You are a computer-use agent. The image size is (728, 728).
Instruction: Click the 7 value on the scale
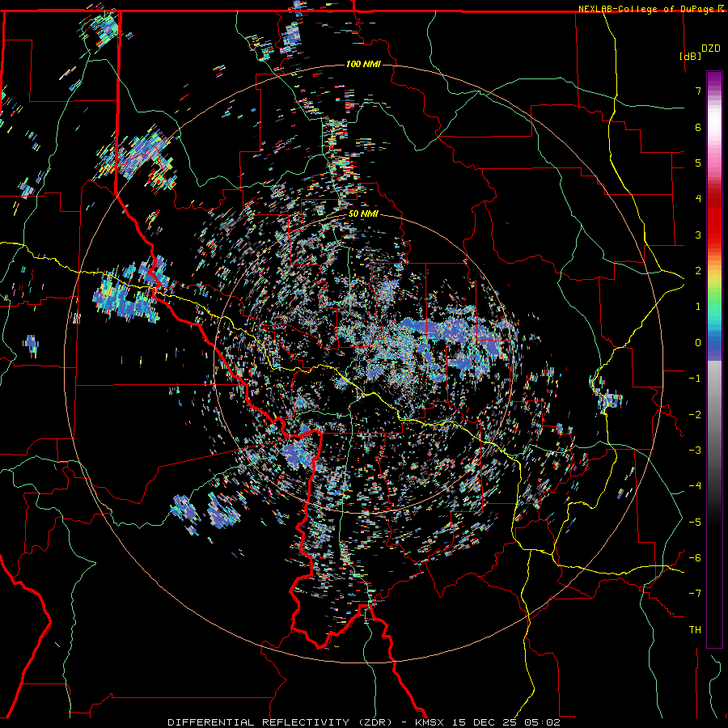698,91
